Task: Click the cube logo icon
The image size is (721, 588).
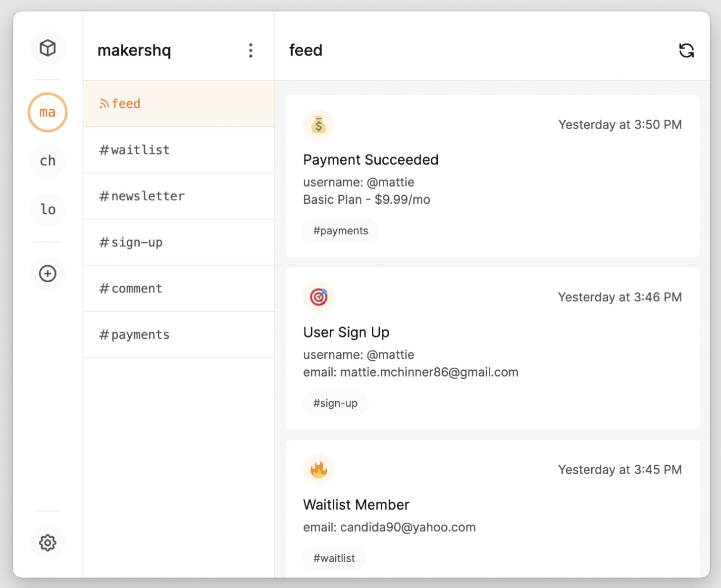Action: coord(48,48)
